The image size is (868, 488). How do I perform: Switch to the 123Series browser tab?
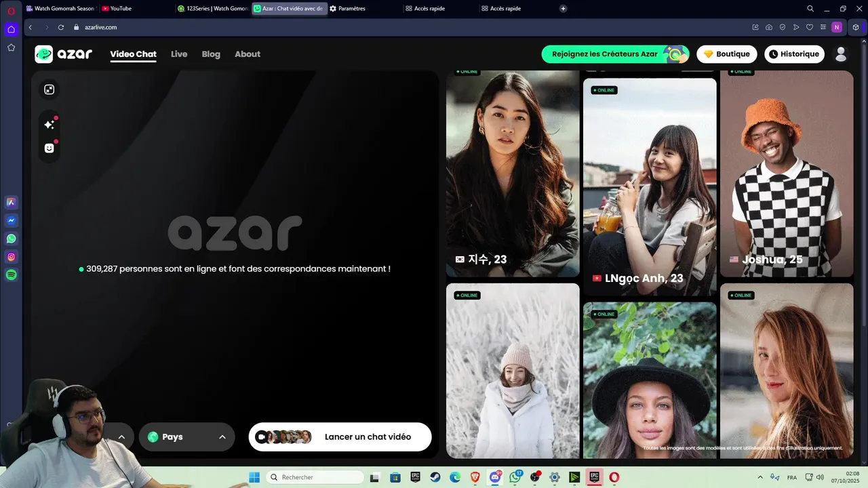pyautogui.click(x=212, y=9)
